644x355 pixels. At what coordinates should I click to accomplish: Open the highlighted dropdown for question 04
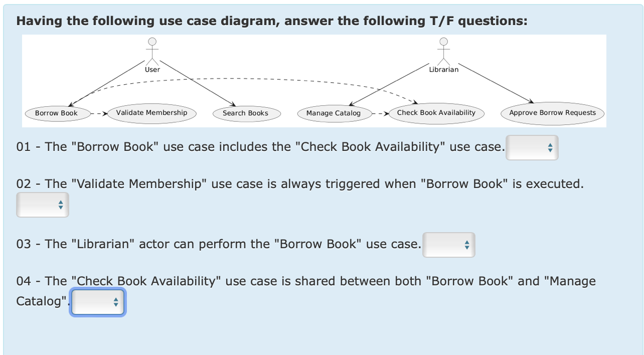(x=97, y=302)
